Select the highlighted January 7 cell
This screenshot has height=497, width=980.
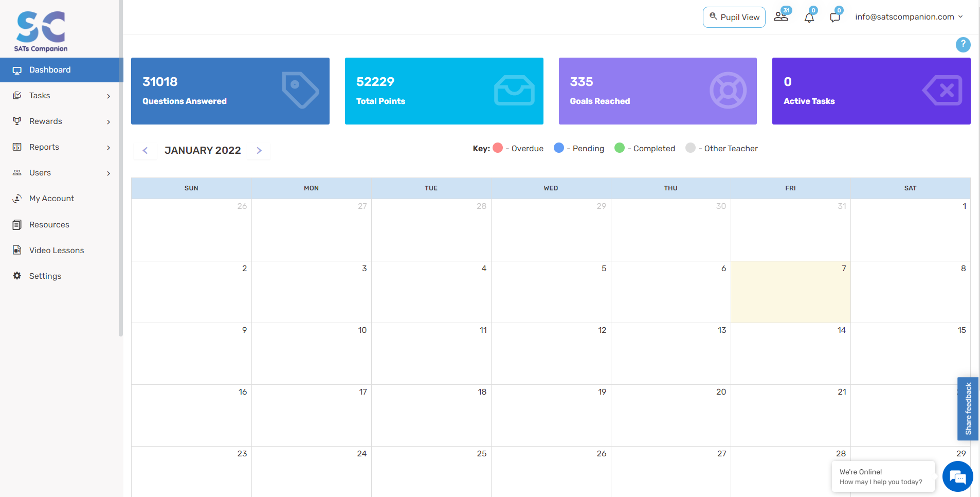click(791, 292)
